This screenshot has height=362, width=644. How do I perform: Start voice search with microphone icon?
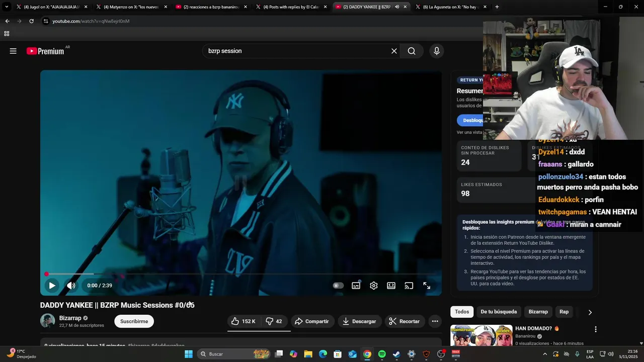[x=436, y=51]
